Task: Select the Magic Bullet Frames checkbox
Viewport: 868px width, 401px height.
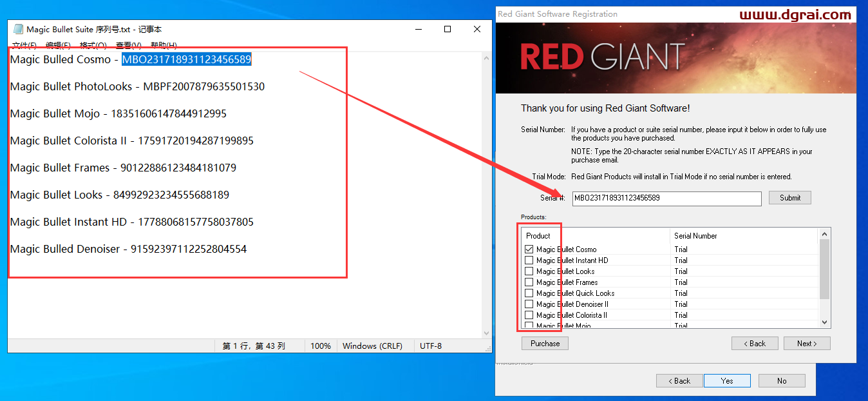Action: [529, 282]
